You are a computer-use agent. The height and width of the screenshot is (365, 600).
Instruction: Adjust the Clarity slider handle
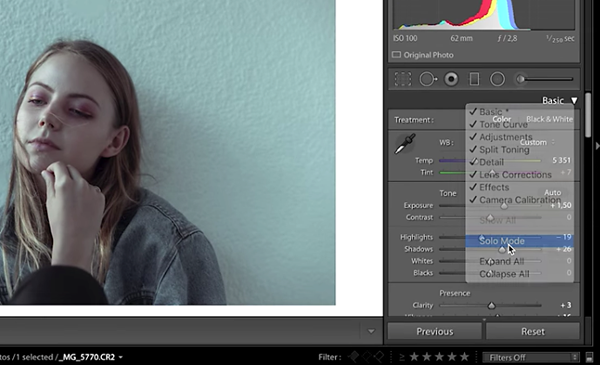tap(492, 306)
